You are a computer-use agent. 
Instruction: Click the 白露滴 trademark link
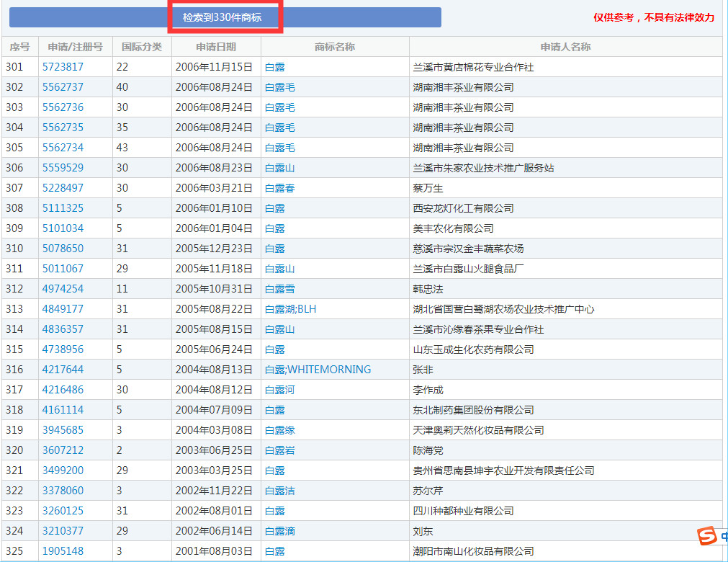pyautogui.click(x=280, y=531)
